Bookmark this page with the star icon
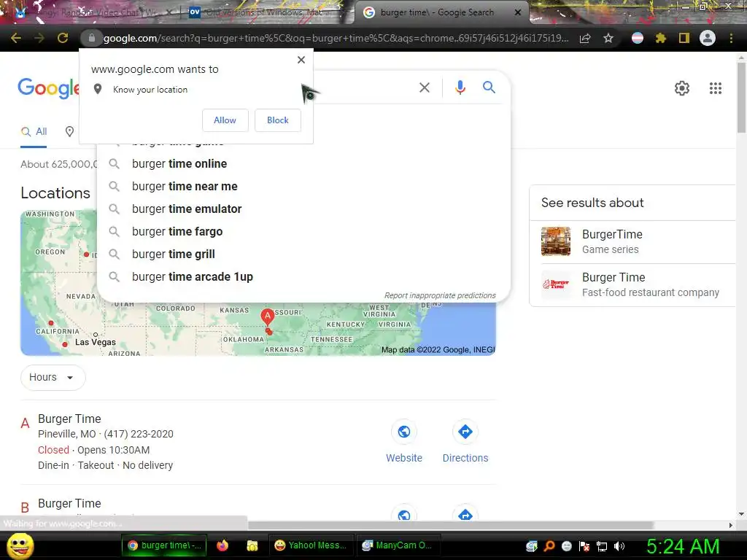The image size is (747, 560). [x=608, y=38]
